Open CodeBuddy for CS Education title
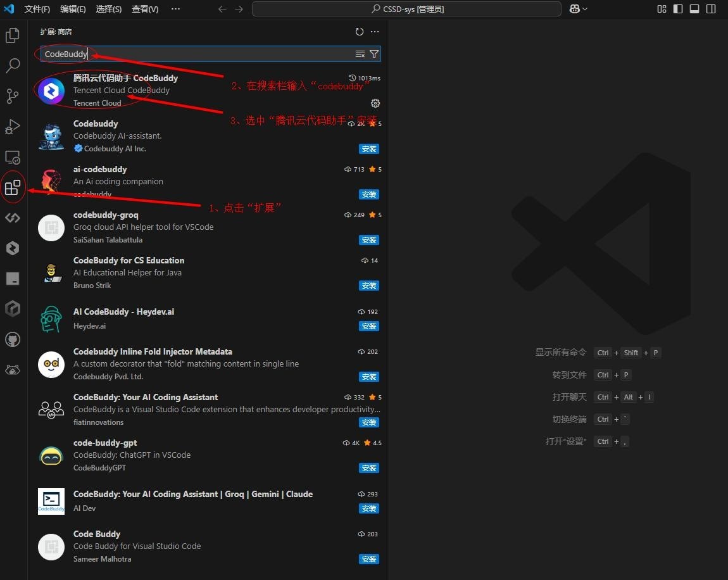This screenshot has height=580, width=728. (x=129, y=260)
